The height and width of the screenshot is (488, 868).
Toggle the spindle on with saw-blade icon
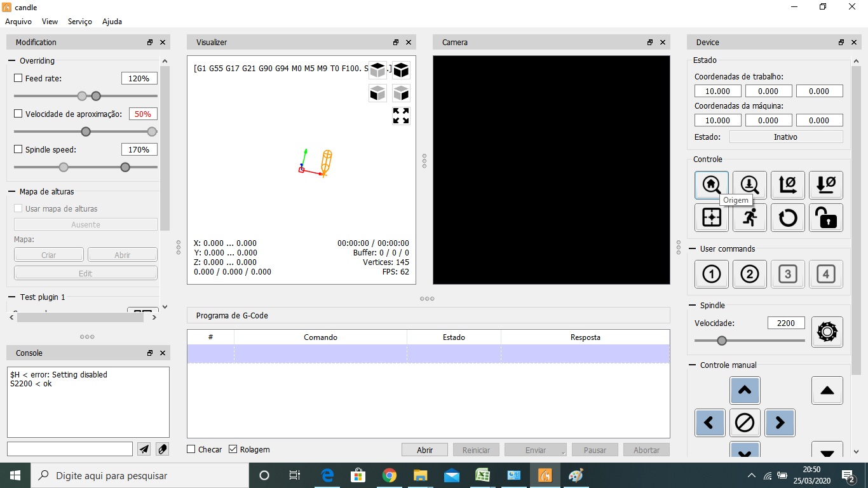coord(827,332)
